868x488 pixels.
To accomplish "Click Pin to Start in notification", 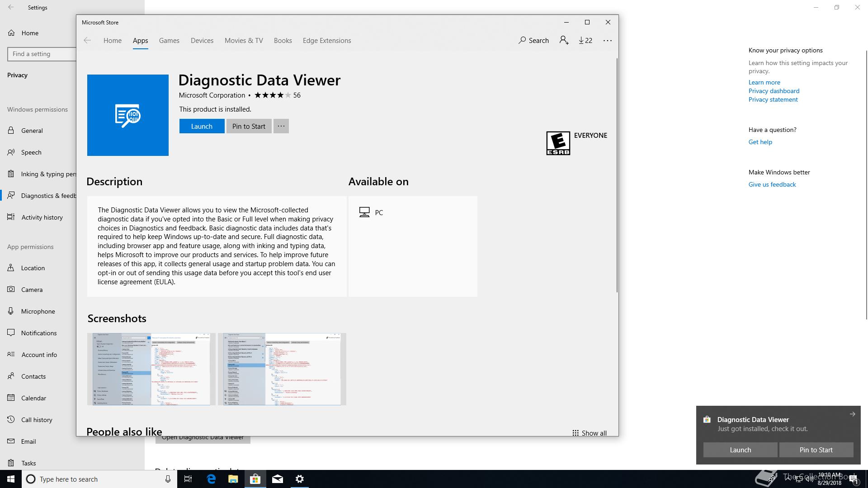I will coord(816,450).
